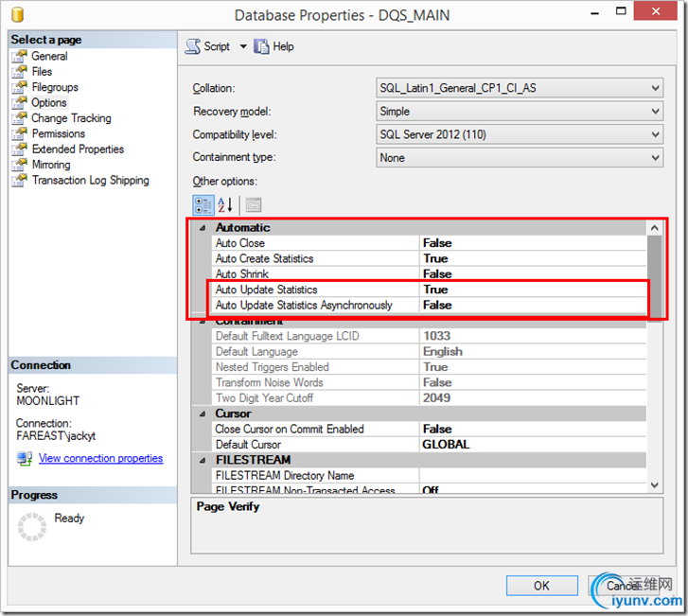Click the Help book icon
Image resolution: width=688 pixels, height=616 pixels.
point(261,46)
